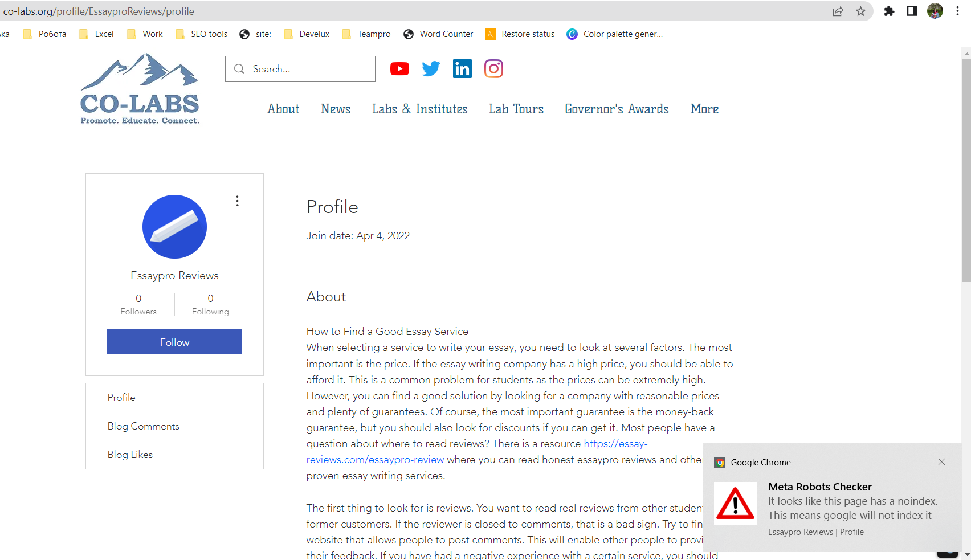Image resolution: width=971 pixels, height=560 pixels.
Task: Open the Work bookmark folder
Action: (x=145, y=34)
